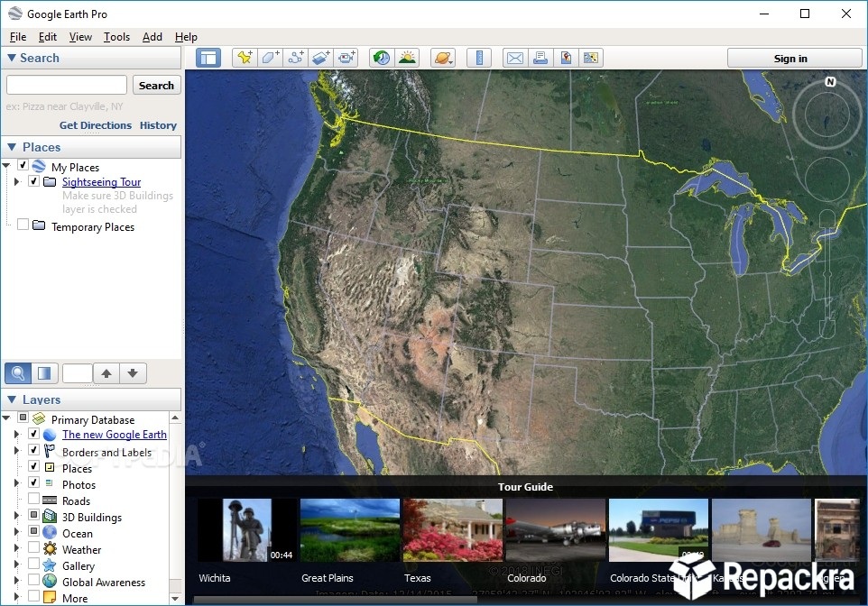Toggle 3D Buildings layer checkbox

coord(33,515)
